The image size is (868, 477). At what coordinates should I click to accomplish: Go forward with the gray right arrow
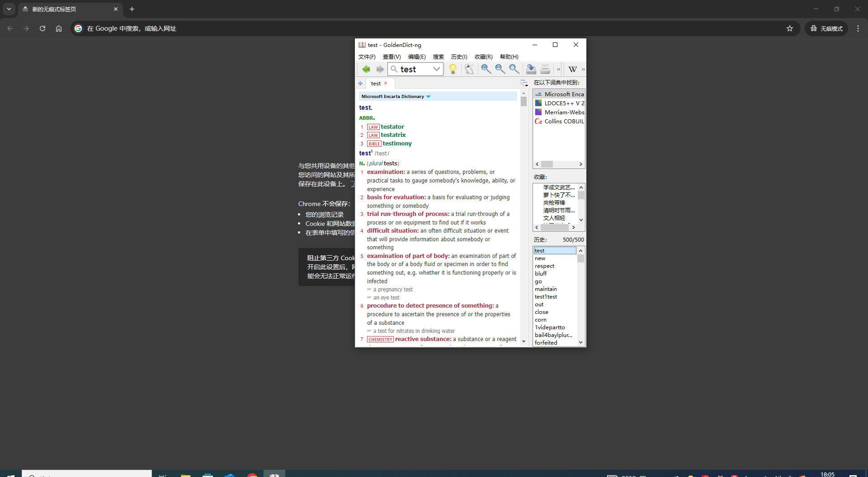(x=380, y=69)
